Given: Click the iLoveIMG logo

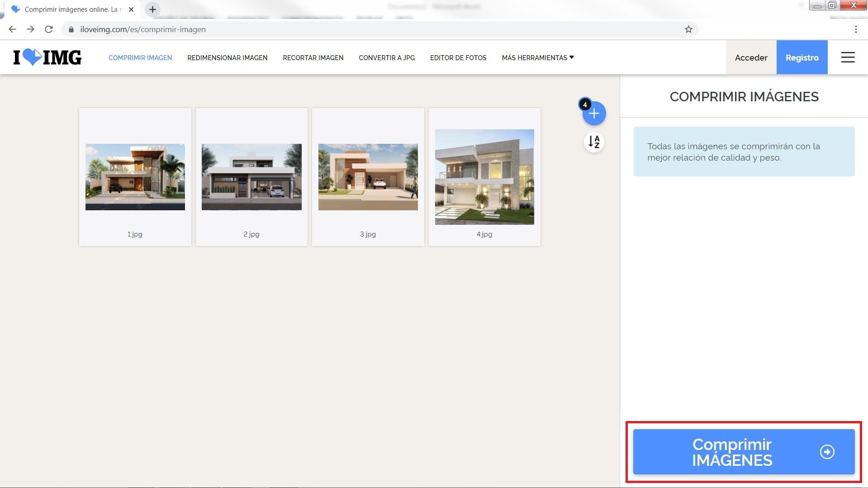Looking at the screenshot, I should [47, 57].
